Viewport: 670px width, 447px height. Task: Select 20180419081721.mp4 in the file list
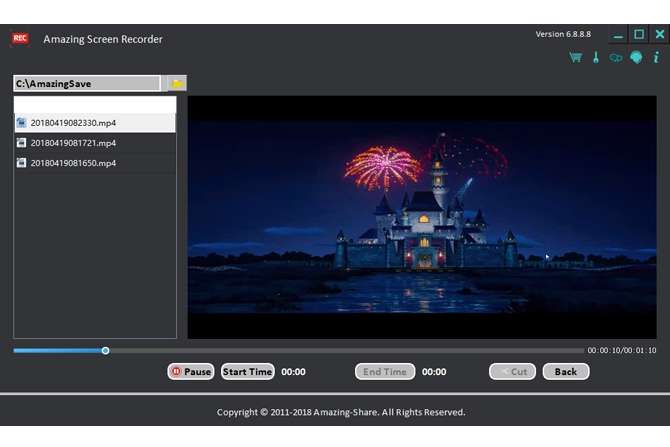click(x=95, y=143)
